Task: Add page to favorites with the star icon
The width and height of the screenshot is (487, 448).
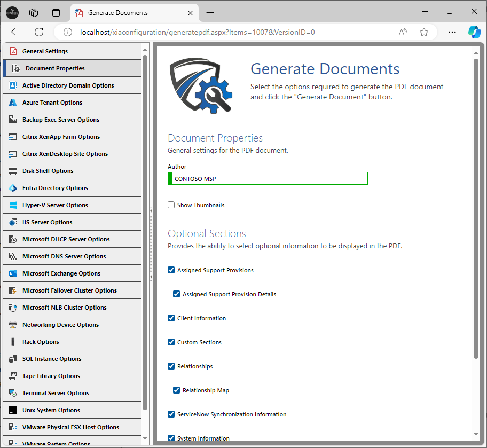Action: click(x=424, y=32)
